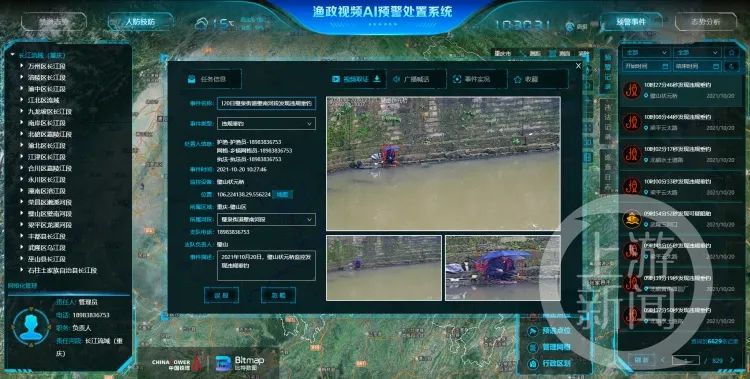The width and height of the screenshot is (750, 379).
Task: Click the download icon beside 视频取证
Action: coord(377,79)
